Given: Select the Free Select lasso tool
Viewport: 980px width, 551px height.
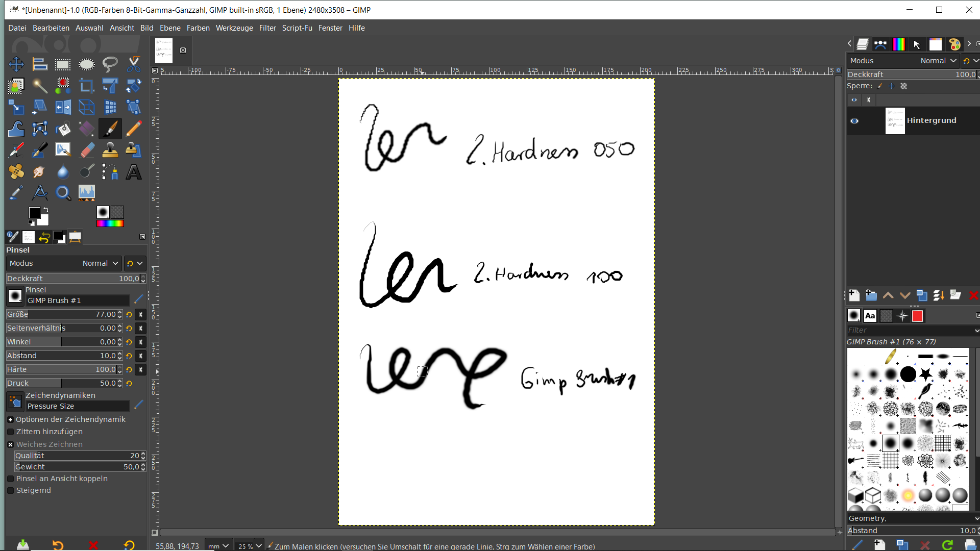Looking at the screenshot, I should pos(110,64).
